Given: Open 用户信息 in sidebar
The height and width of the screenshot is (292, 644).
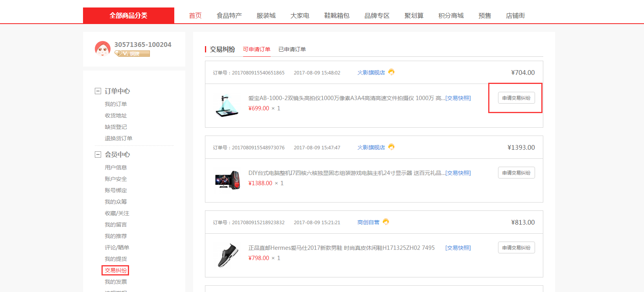Looking at the screenshot, I should pos(116,167).
